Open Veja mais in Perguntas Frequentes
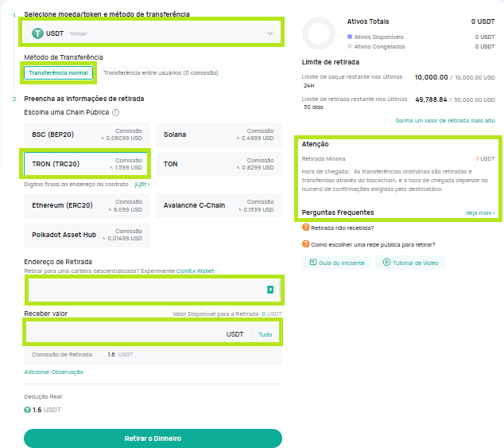 [x=480, y=212]
